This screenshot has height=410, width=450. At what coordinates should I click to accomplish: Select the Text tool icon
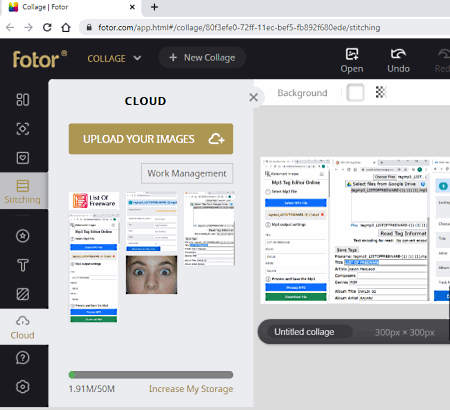[23, 265]
